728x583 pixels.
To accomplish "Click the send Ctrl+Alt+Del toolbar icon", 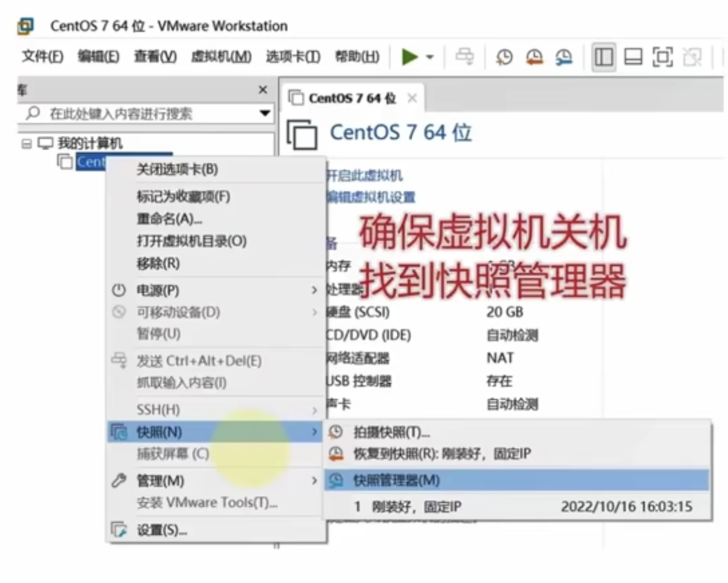I will tap(466, 57).
